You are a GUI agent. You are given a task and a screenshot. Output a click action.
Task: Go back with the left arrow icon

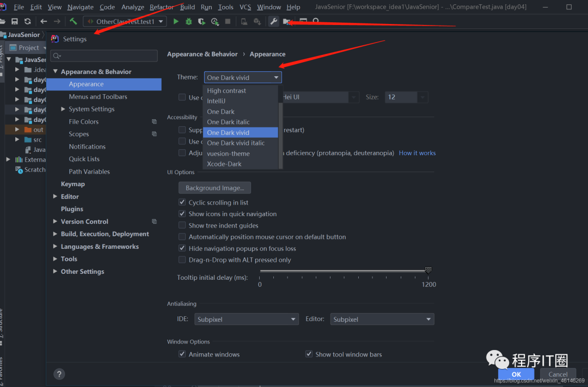pyautogui.click(x=44, y=21)
